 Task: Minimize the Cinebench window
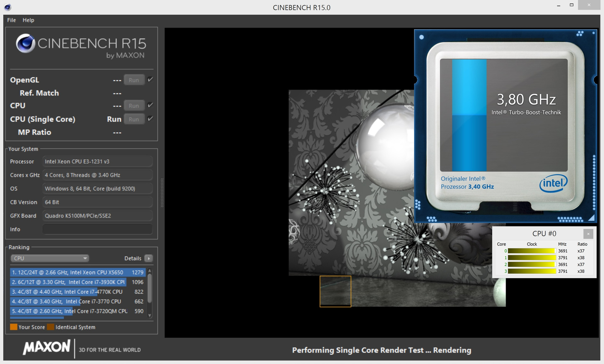point(559,6)
